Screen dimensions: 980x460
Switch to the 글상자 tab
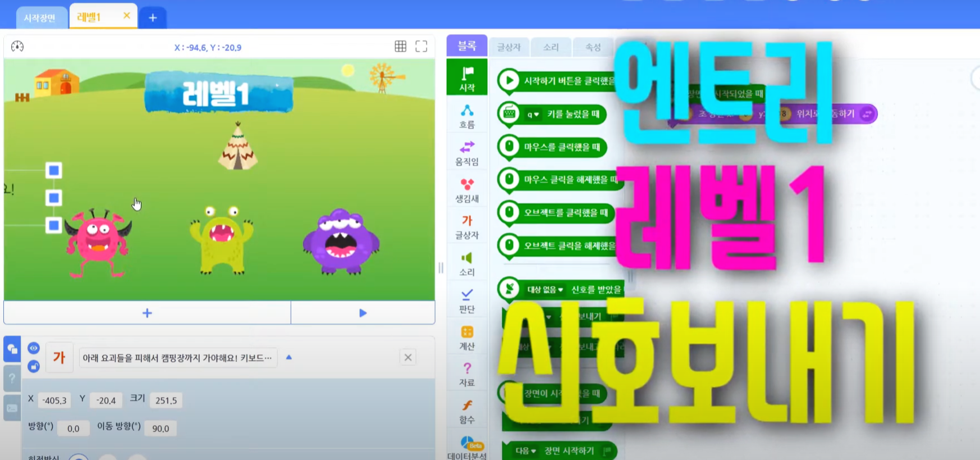click(x=509, y=47)
